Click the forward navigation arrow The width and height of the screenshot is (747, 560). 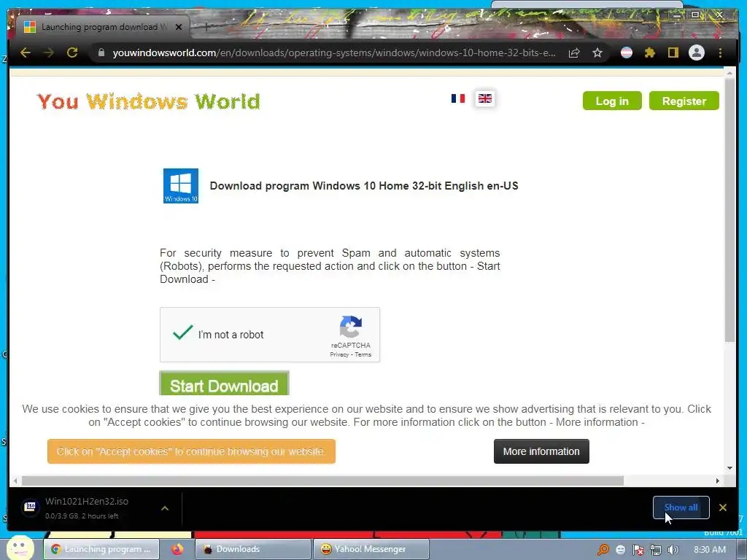pos(49,52)
